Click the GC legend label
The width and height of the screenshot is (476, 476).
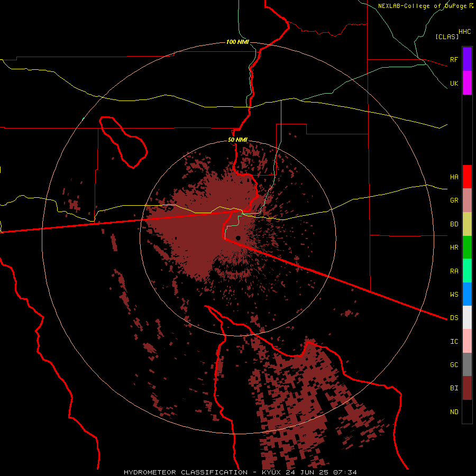(x=454, y=364)
